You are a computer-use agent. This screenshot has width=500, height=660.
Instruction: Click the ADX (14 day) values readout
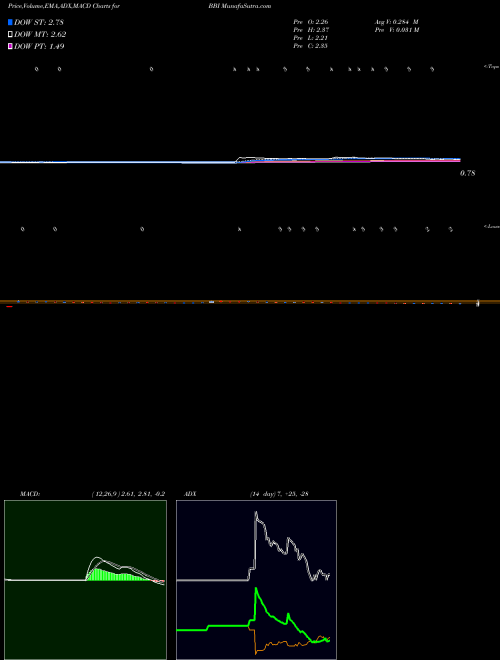(x=279, y=494)
